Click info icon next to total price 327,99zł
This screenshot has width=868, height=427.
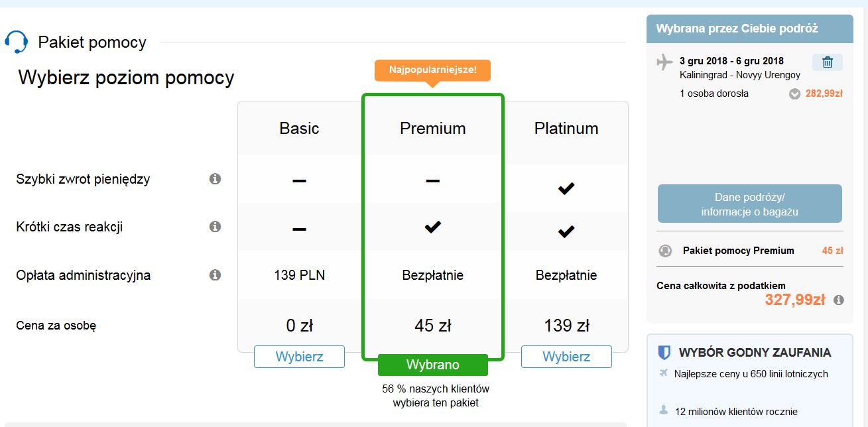tap(839, 300)
